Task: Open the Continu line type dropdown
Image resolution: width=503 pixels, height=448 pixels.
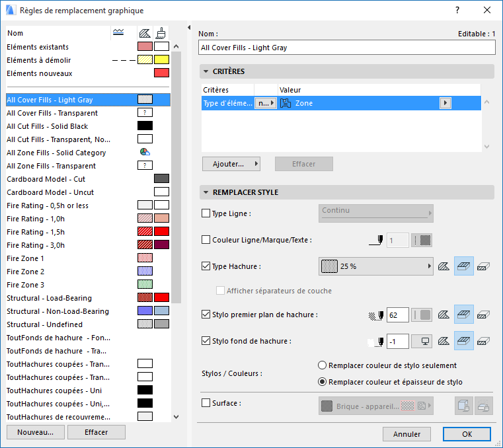Action: 376,213
